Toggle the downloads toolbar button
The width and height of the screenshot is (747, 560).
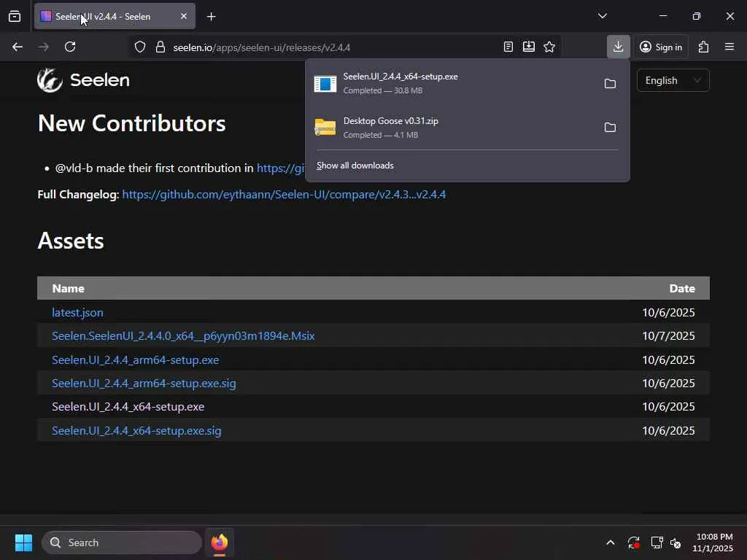pyautogui.click(x=619, y=47)
